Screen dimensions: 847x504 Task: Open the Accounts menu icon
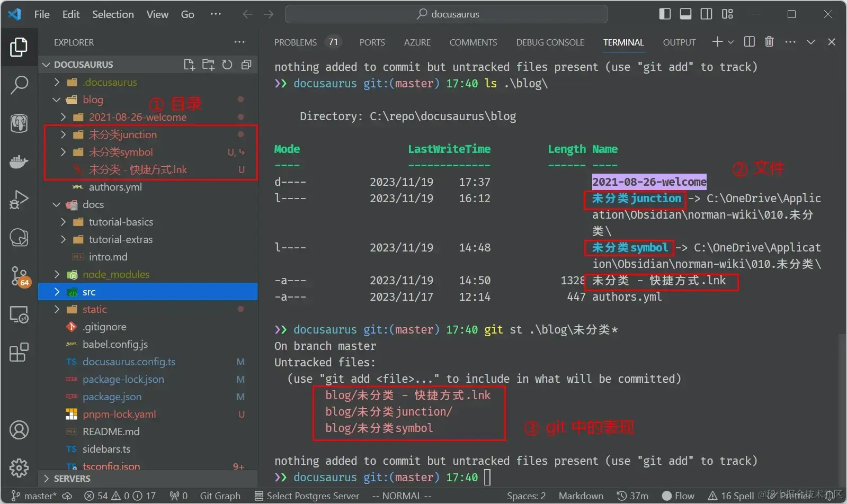pos(19,430)
